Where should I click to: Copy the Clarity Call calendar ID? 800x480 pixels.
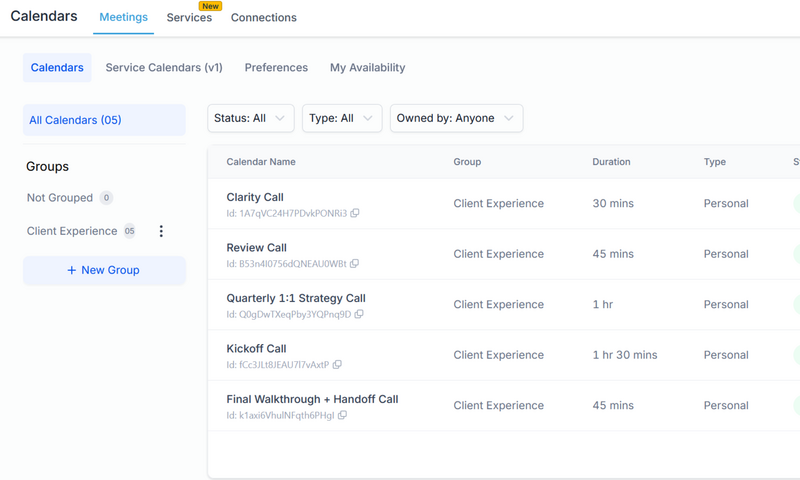pyautogui.click(x=355, y=213)
